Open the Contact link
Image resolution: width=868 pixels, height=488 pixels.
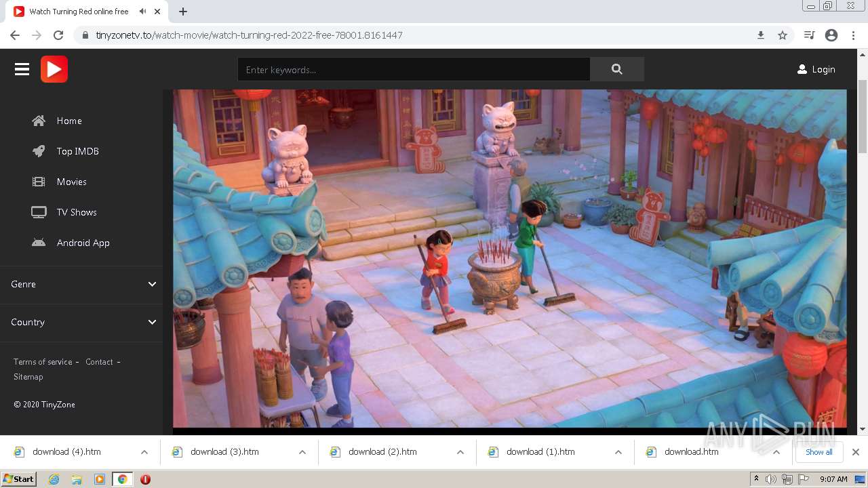point(99,362)
